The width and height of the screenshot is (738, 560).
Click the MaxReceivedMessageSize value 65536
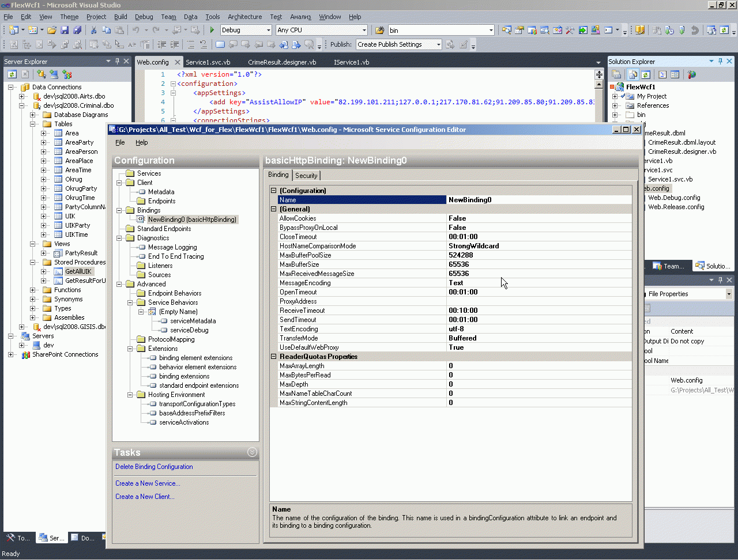click(x=539, y=274)
